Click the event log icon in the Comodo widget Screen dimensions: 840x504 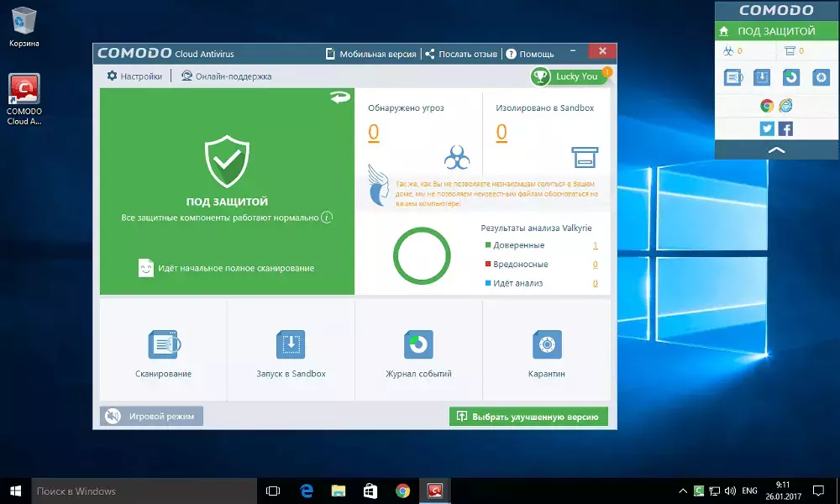[790, 77]
